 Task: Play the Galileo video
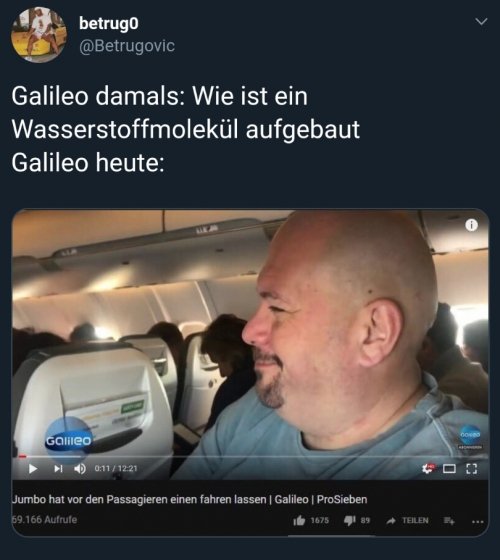(33, 468)
